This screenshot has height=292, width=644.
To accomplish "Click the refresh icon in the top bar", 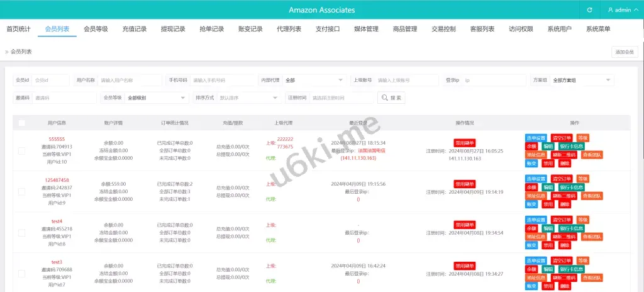I will point(589,10).
